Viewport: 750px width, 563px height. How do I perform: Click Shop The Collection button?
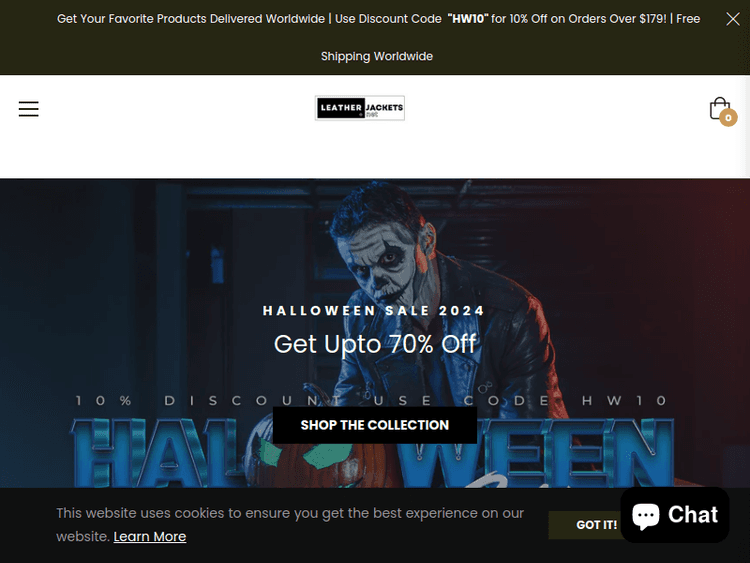coord(375,425)
